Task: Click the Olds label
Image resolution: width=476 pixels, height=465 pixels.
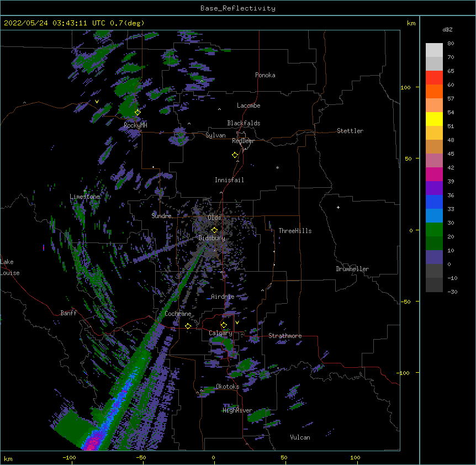Action: pos(214,218)
